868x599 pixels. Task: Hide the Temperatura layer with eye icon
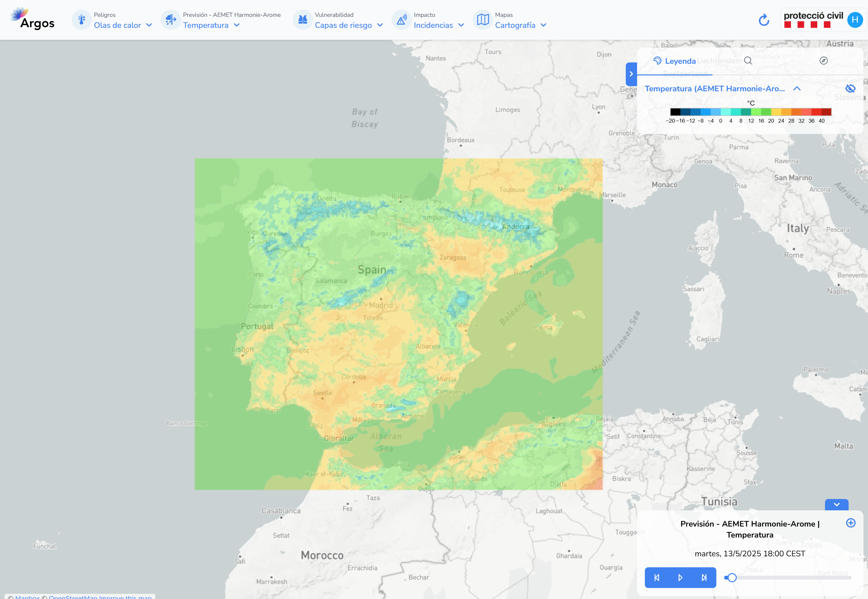(850, 89)
